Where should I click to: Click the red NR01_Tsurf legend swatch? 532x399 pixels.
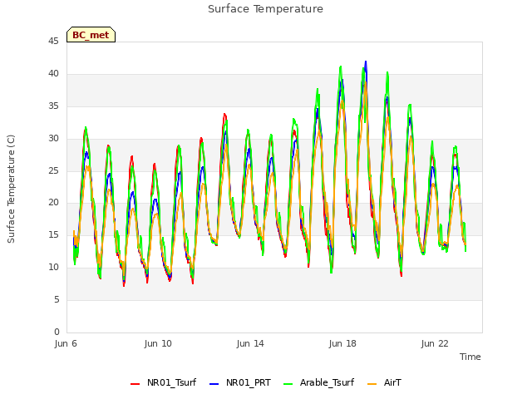135,384
